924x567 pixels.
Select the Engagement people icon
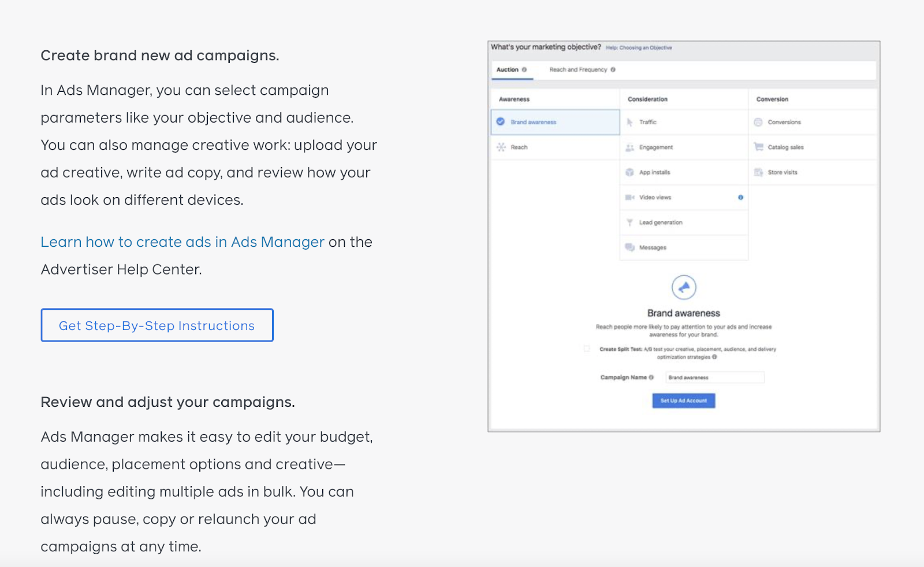coord(629,147)
